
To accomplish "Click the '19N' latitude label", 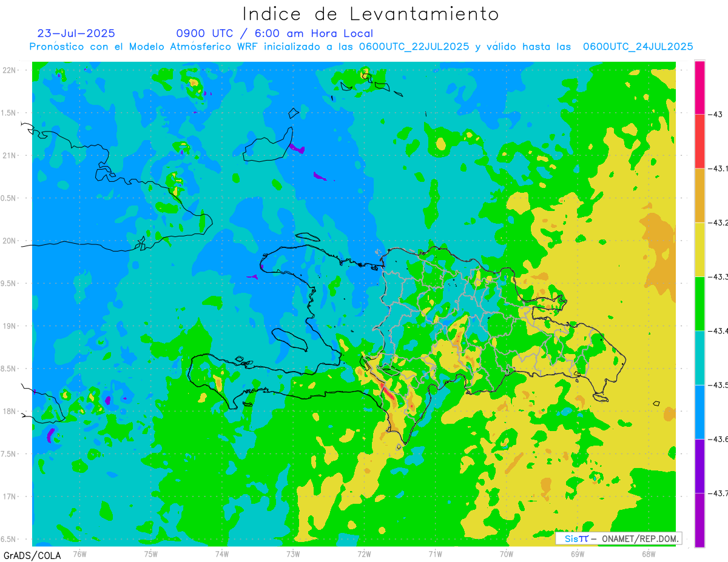I will pos(10,326).
